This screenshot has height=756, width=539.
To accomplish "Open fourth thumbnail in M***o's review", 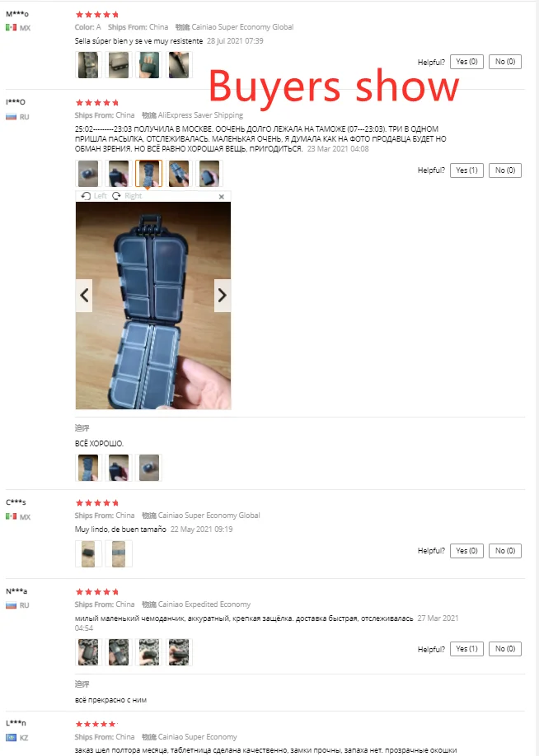I will (179, 64).
